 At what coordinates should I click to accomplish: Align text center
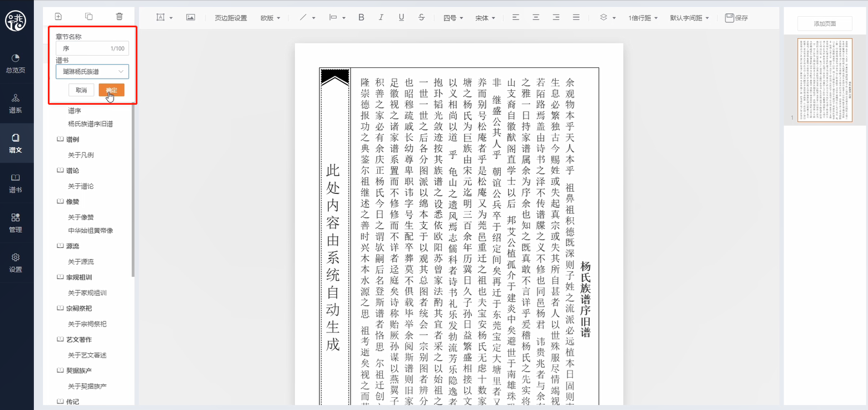click(536, 18)
